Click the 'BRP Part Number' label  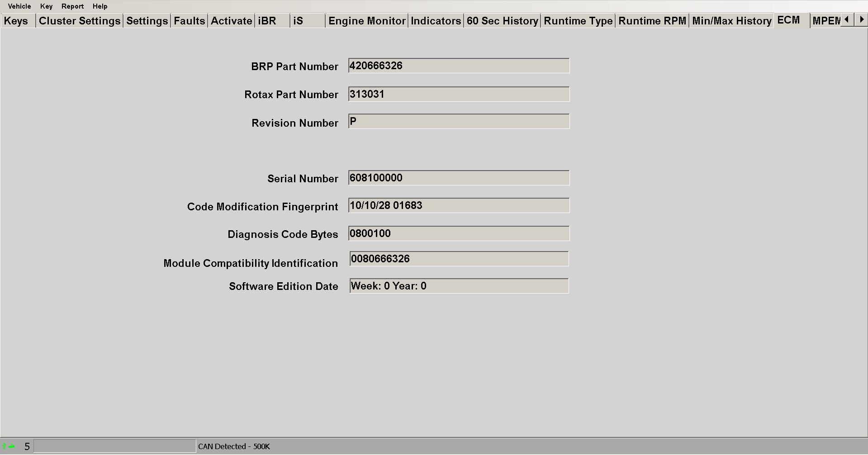pyautogui.click(x=294, y=66)
